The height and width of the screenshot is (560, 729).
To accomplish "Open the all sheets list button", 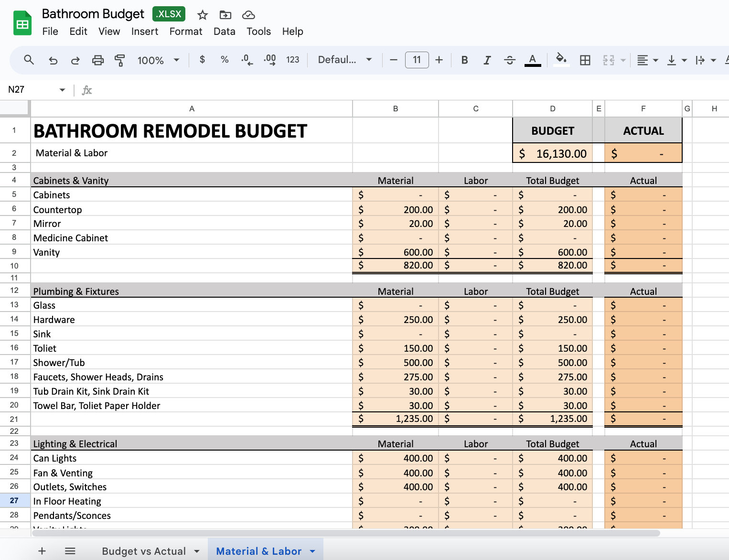I will 70,551.
